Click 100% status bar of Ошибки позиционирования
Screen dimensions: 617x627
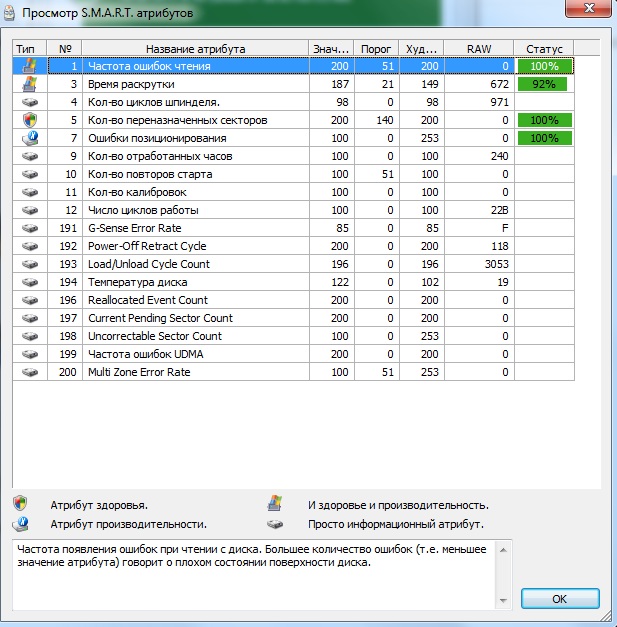pos(545,138)
